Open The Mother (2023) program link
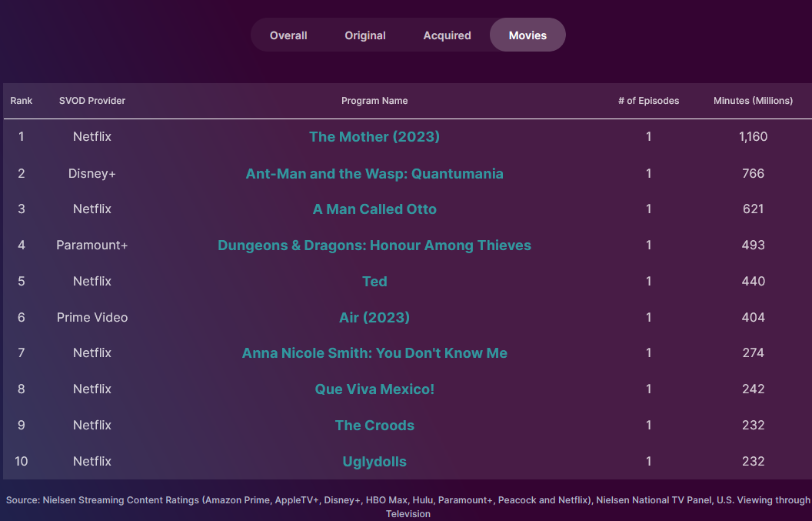 tap(374, 137)
